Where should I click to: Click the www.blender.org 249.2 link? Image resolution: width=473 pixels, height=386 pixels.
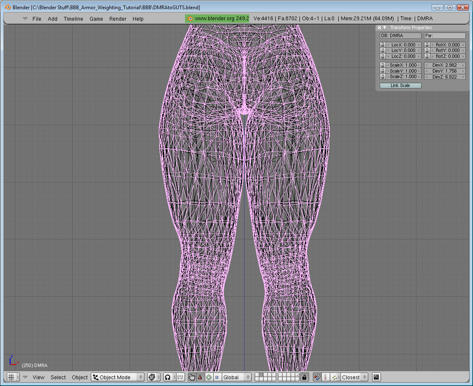(217, 19)
